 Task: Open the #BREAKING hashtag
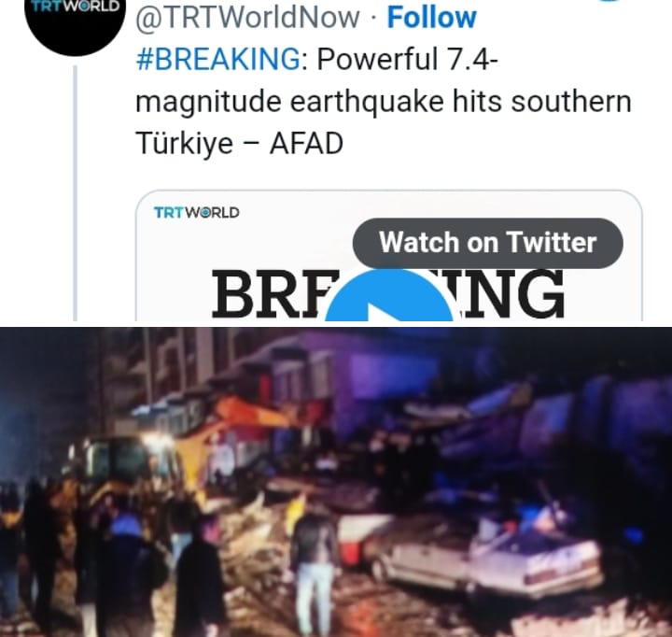coord(218,59)
